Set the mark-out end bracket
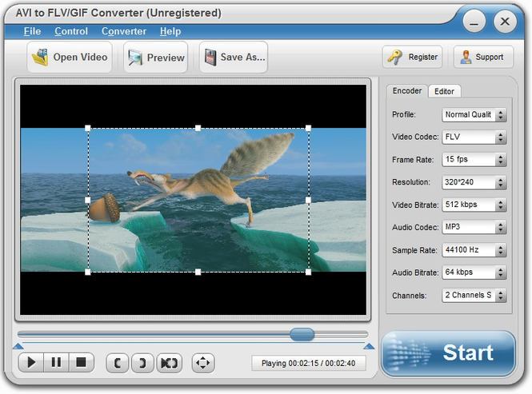The image size is (532, 394). [x=142, y=363]
